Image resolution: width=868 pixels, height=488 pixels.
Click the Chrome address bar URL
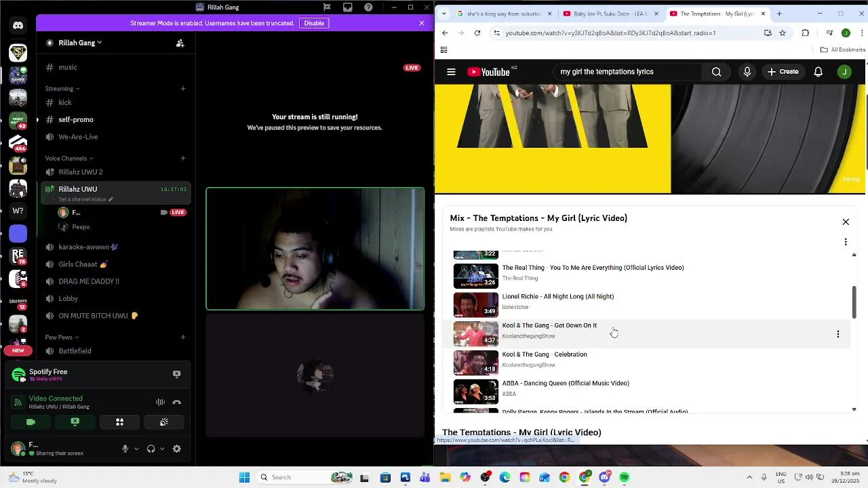click(610, 33)
